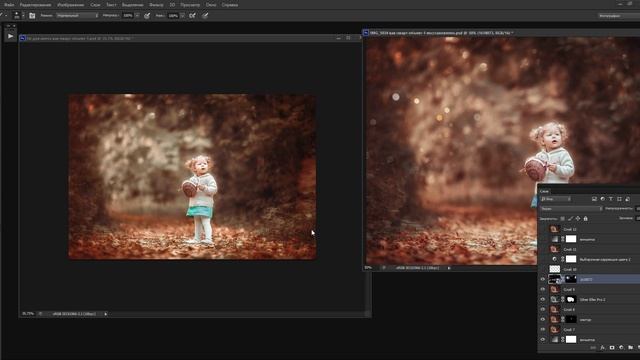Click the Слой 10 layer thumbnail
640x360 pixels.
(555, 269)
